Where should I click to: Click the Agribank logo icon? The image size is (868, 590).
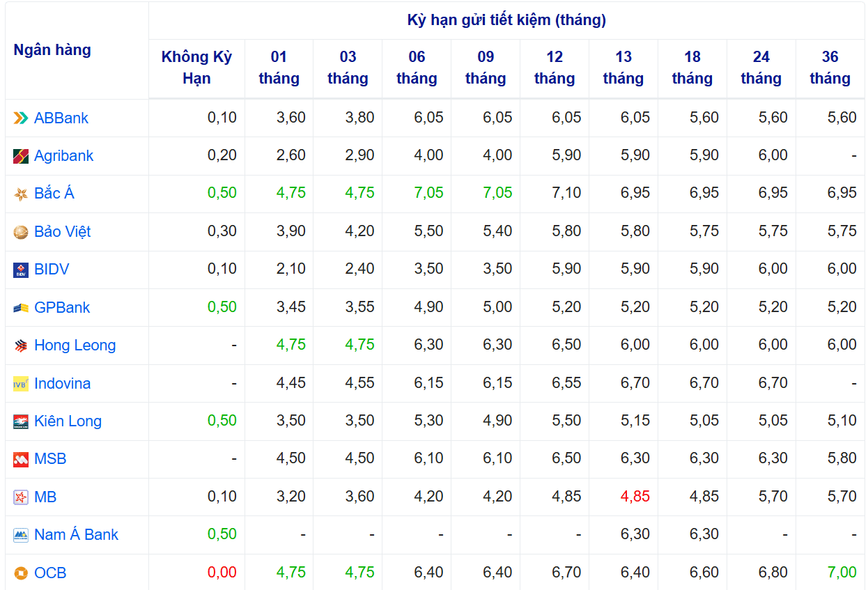pos(21,156)
